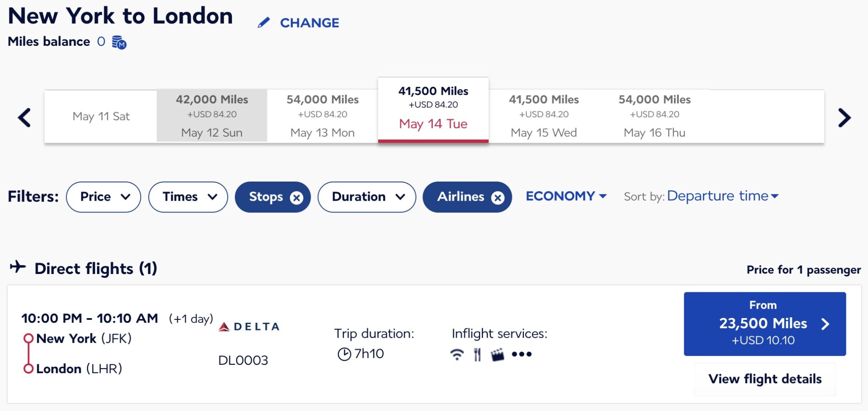Click the Delta airline logo
Image resolution: width=868 pixels, height=411 pixels.
tap(248, 327)
